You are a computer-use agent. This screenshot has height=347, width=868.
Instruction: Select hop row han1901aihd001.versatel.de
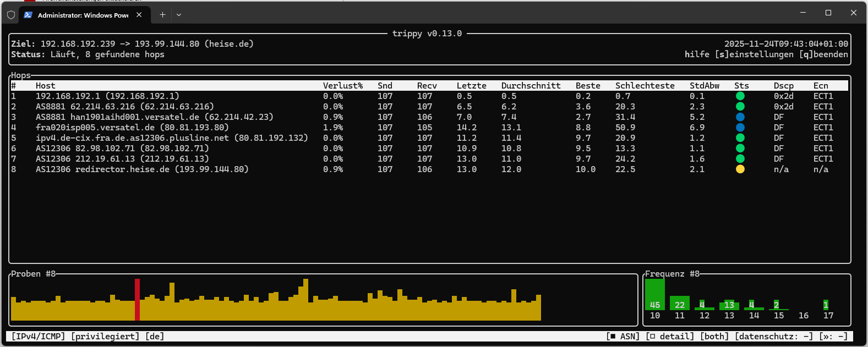tap(429, 117)
